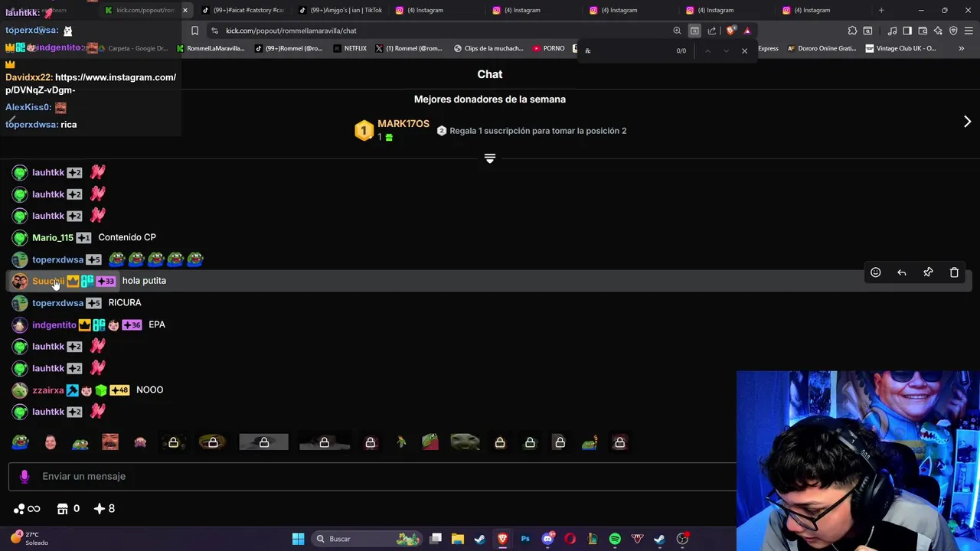Screen dimensions: 980x551
Task: Close the find-in-page bar
Action: (x=744, y=51)
